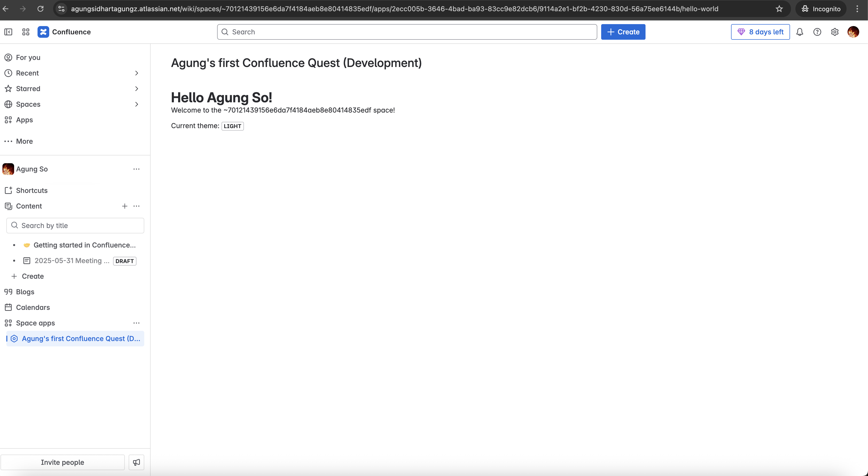Bookmark page with the star icon

(779, 9)
